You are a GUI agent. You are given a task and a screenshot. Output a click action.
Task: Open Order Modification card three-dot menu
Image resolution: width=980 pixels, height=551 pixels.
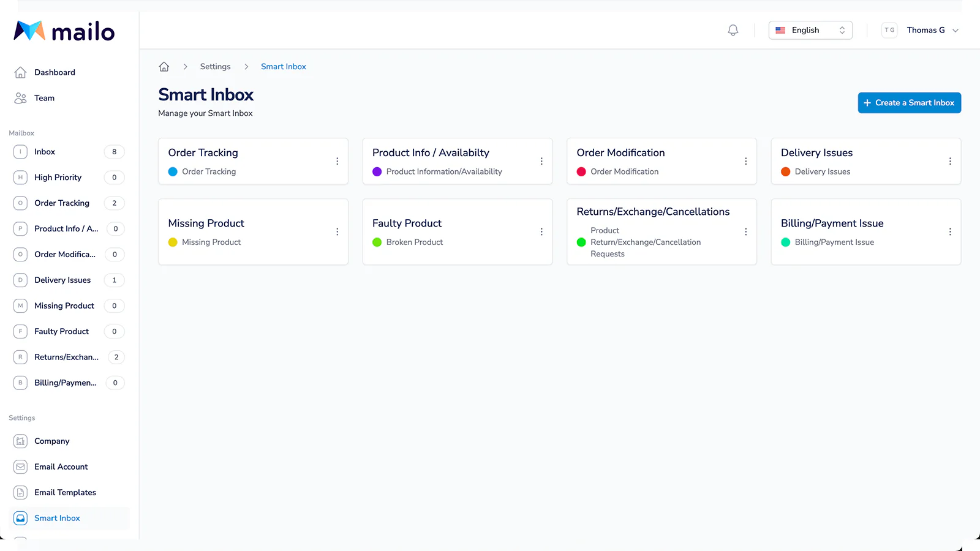[745, 161]
